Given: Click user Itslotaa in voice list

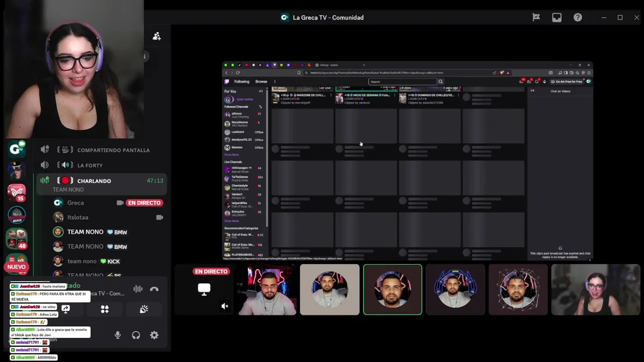Looking at the screenshot, I should [78, 217].
